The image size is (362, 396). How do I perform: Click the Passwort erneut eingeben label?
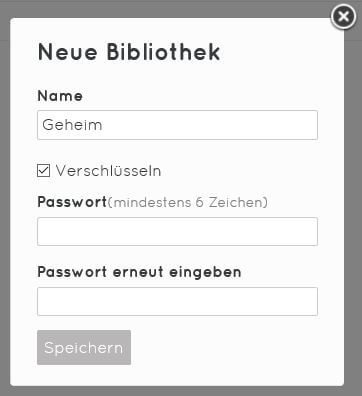[x=139, y=272]
